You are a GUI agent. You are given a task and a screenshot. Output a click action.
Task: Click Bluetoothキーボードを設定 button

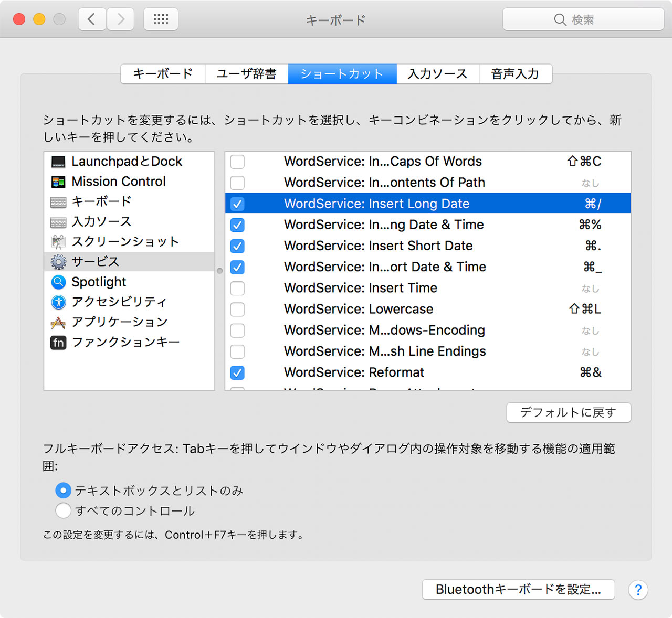pyautogui.click(x=519, y=590)
